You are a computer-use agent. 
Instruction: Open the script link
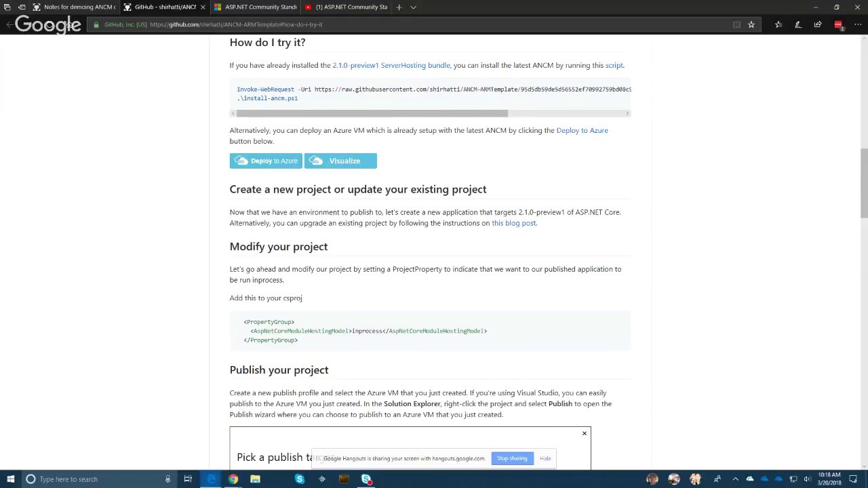pyautogui.click(x=614, y=65)
